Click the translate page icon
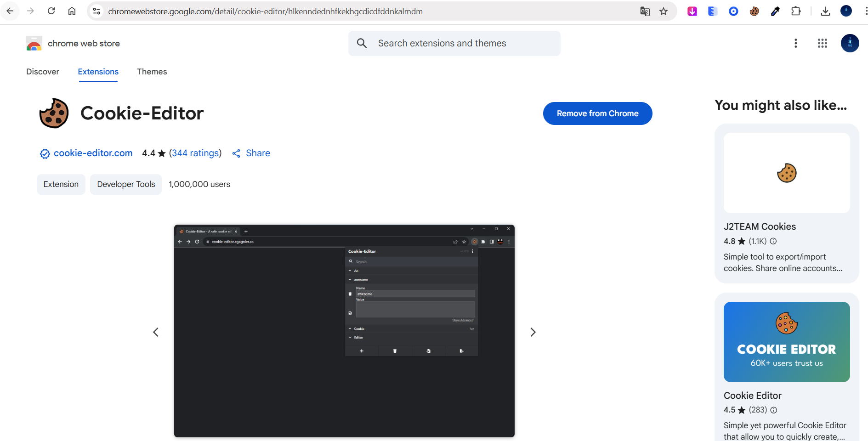Screen dimensions: 868x441 (x=645, y=11)
